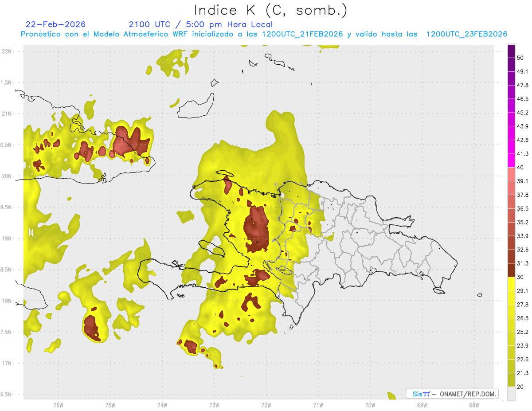Click the "71W" longitude label
The image size is (532, 411).
coord(318,405)
